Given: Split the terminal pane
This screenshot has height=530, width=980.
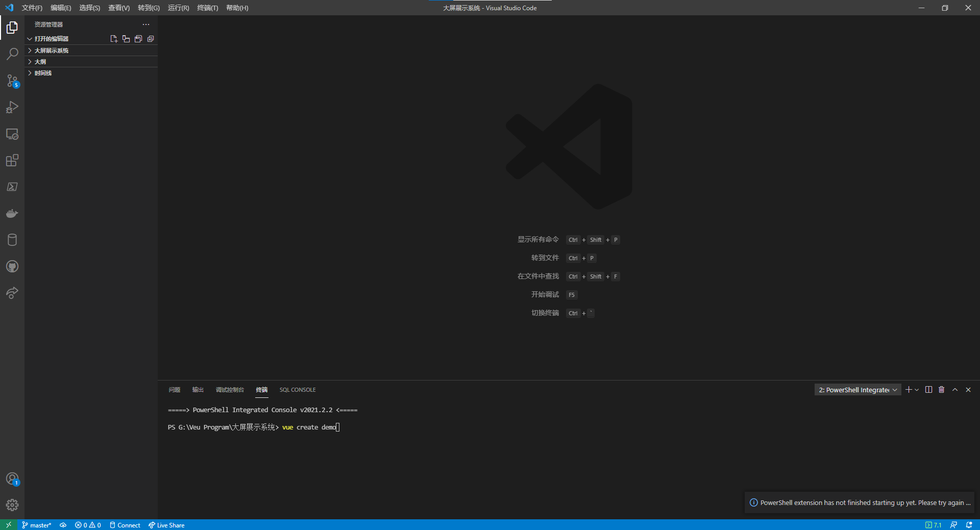Looking at the screenshot, I should pyautogui.click(x=928, y=390).
